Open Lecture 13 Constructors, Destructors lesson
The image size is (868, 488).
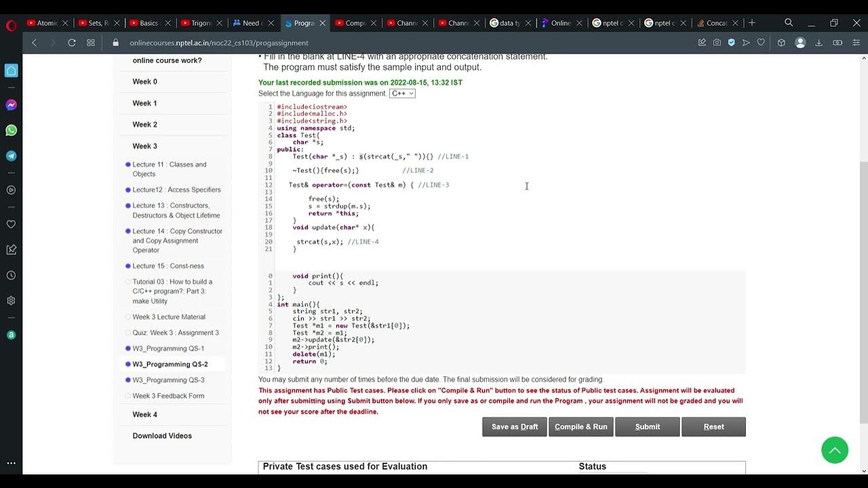[x=176, y=211]
